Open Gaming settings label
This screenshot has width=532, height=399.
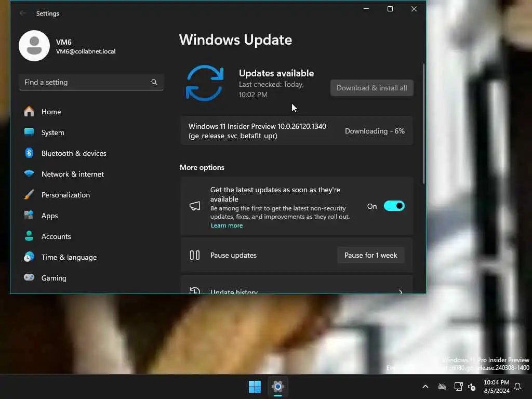(54, 278)
